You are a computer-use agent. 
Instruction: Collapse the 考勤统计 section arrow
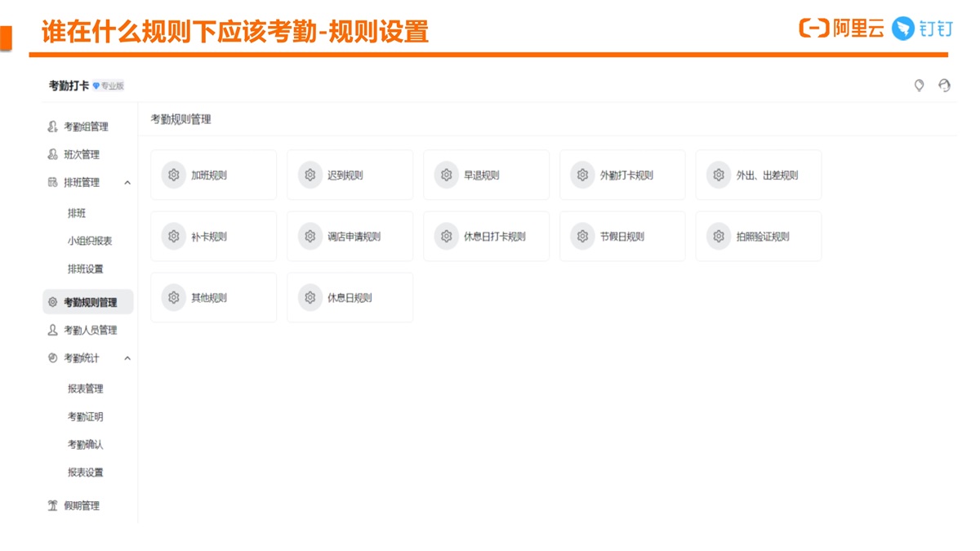click(127, 358)
